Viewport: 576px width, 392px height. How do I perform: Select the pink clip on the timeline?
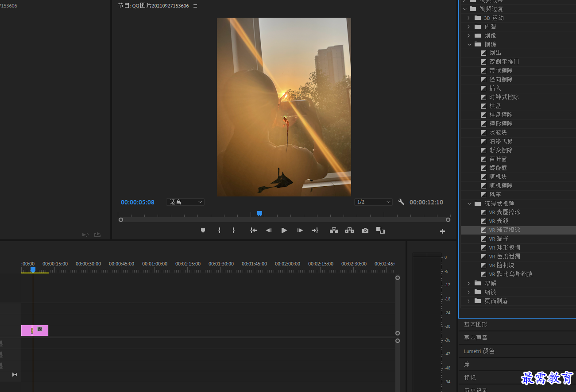click(35, 331)
